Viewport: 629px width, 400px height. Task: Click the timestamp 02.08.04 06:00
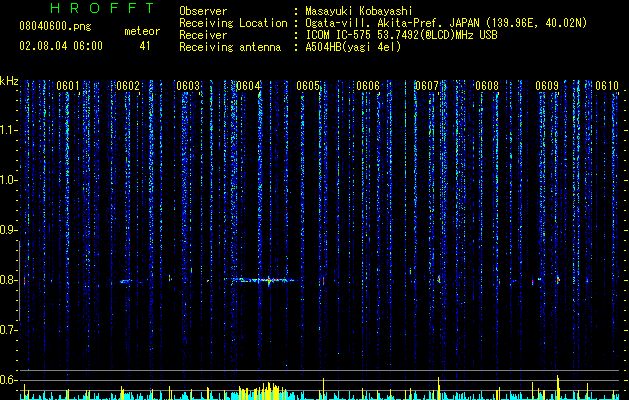pyautogui.click(x=61, y=46)
